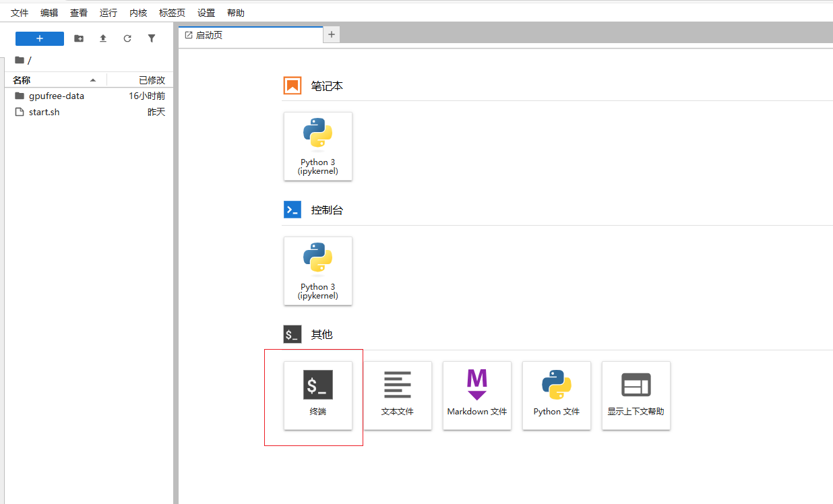Open the 标签页 menu

(172, 13)
